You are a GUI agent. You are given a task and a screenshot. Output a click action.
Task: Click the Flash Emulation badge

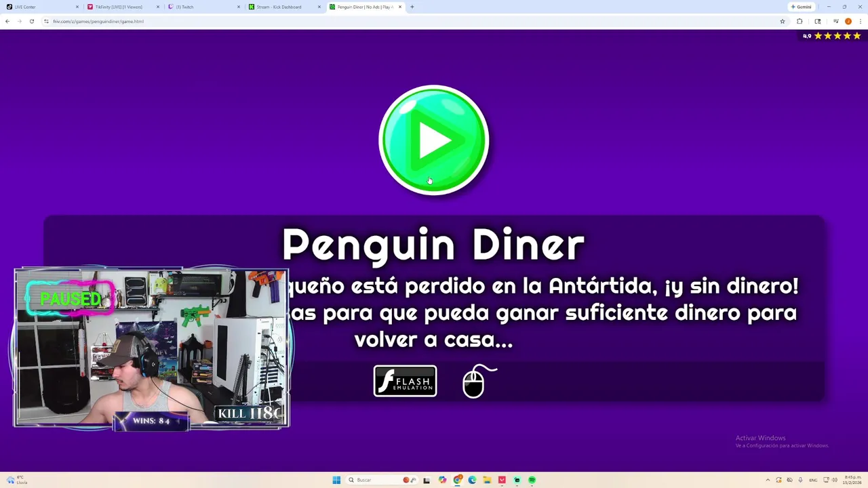pyautogui.click(x=405, y=381)
